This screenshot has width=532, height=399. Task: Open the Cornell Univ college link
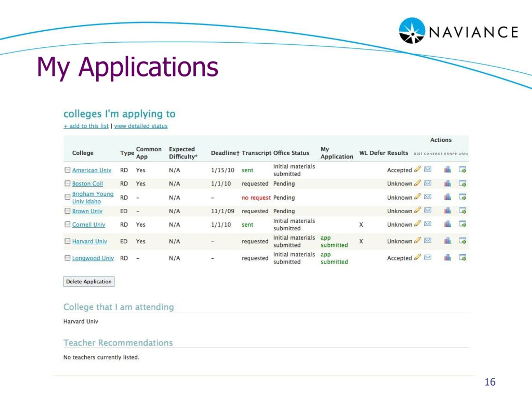tap(89, 224)
